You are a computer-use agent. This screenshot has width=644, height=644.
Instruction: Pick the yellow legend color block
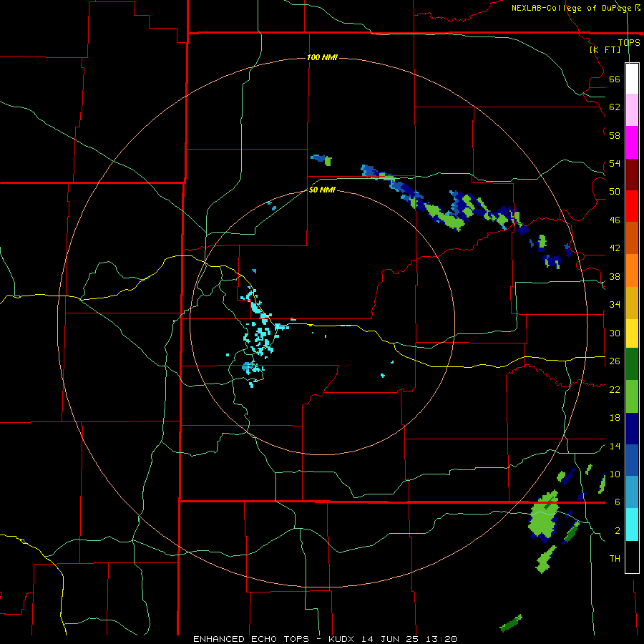click(632, 333)
